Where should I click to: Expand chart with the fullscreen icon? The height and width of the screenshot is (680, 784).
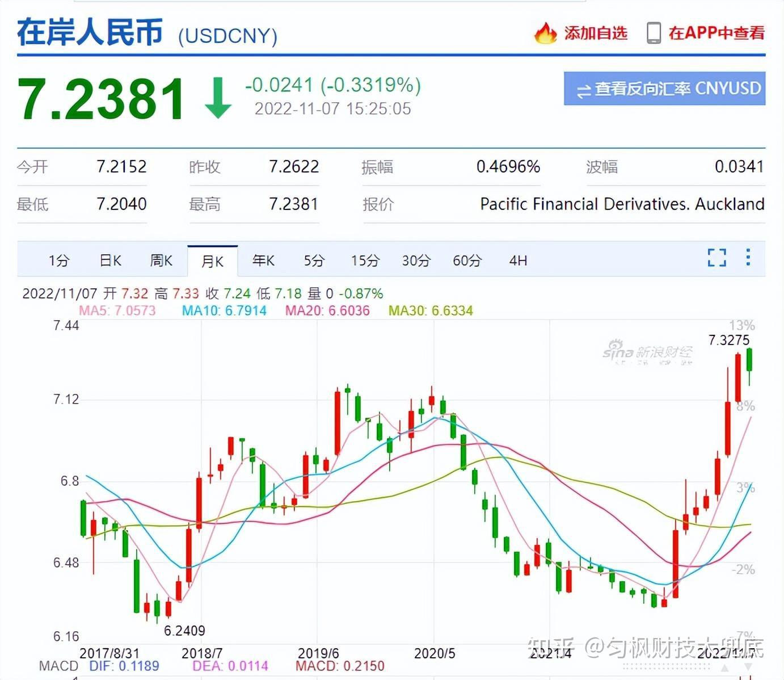pyautogui.click(x=717, y=258)
